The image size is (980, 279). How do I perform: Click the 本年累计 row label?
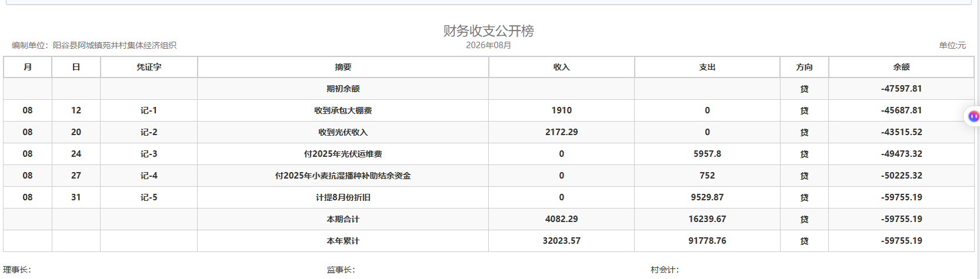click(343, 241)
